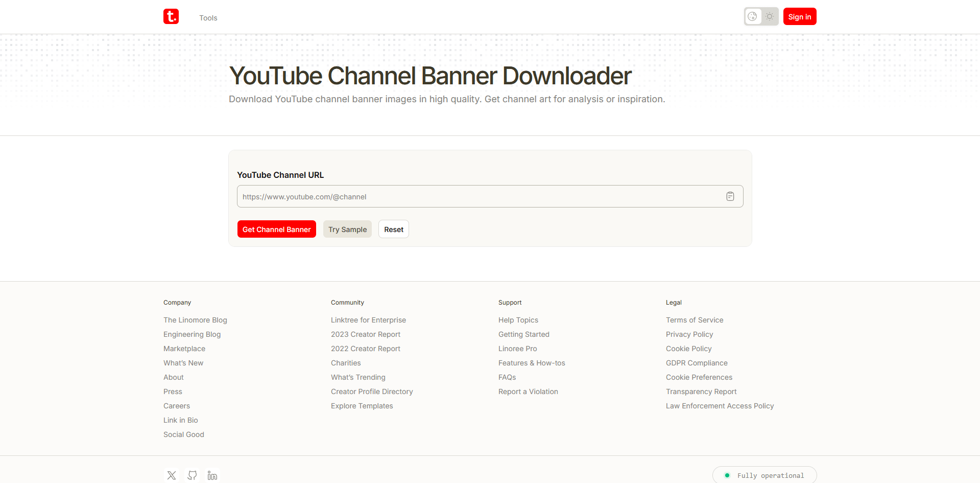Switch to the sun light theme
Image resolution: width=980 pixels, height=483 pixels.
770,16
